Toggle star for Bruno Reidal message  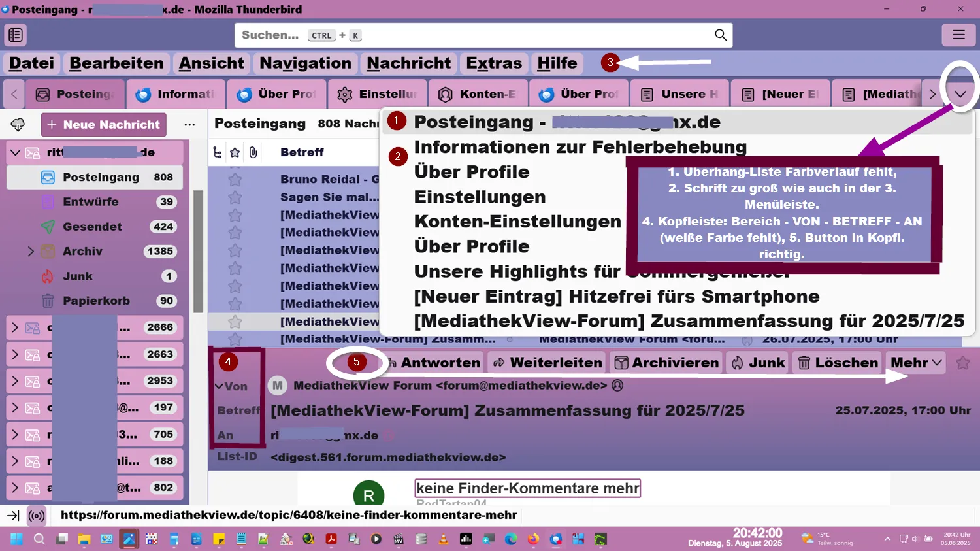(235, 179)
